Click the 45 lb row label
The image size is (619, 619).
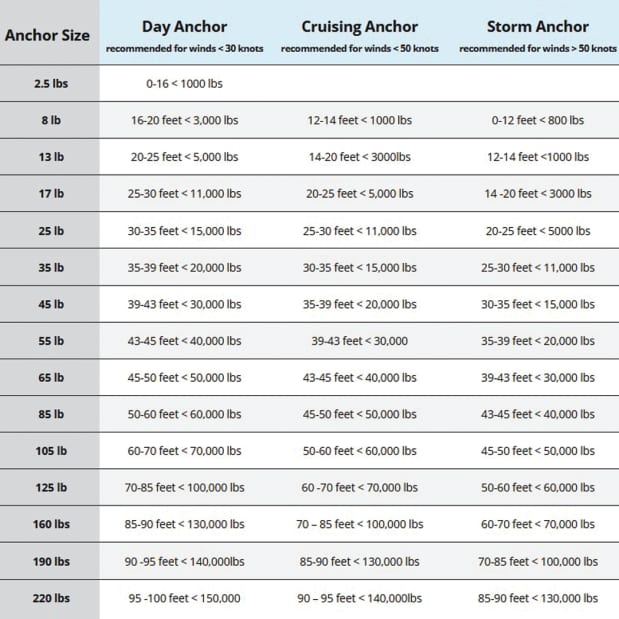[x=48, y=304]
